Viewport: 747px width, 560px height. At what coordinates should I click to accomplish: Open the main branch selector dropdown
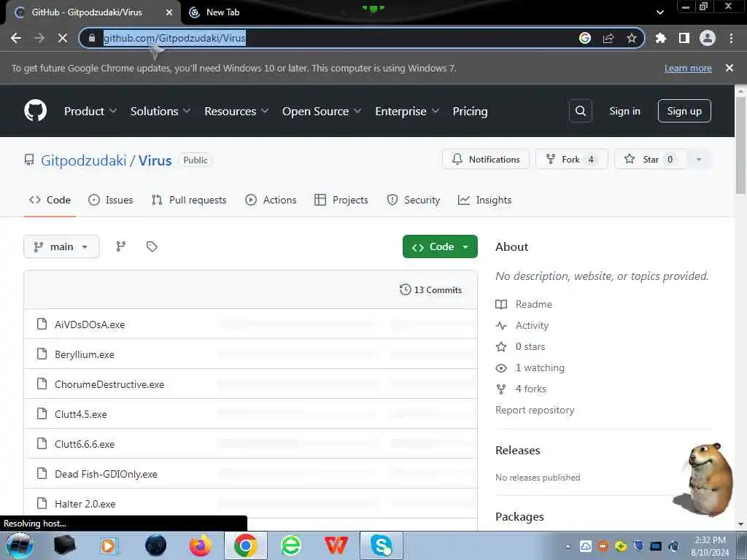pos(61,246)
